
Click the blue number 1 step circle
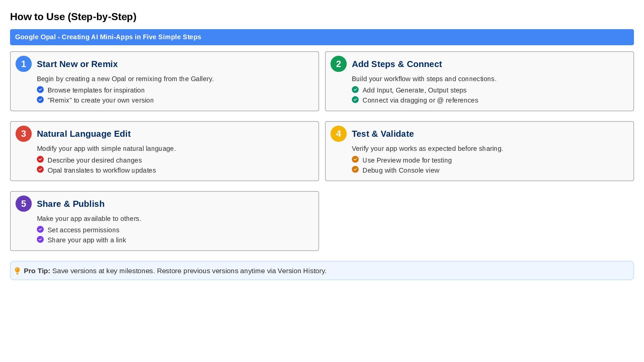(x=23, y=64)
